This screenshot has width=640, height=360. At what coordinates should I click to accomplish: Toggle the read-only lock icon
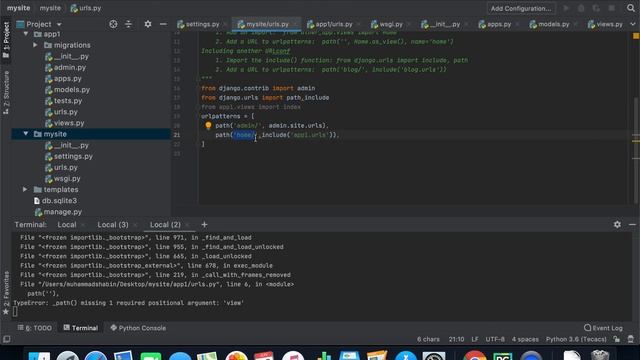(616, 340)
